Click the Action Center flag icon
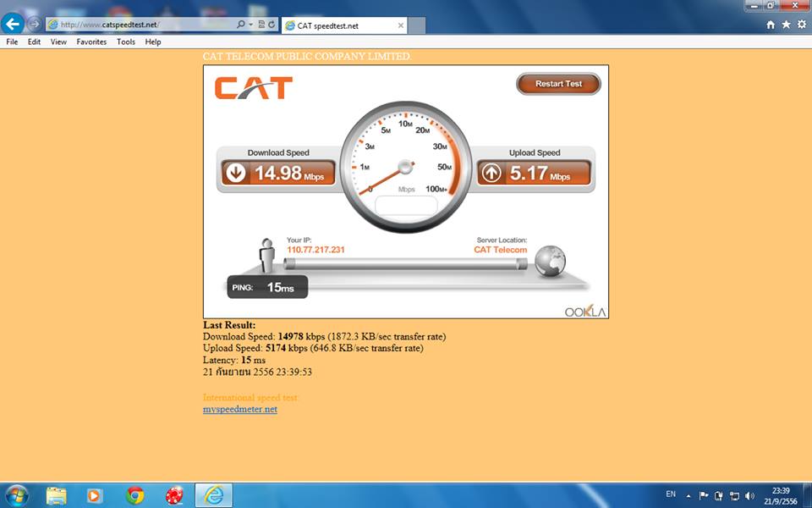This screenshot has height=508, width=812. click(703, 496)
